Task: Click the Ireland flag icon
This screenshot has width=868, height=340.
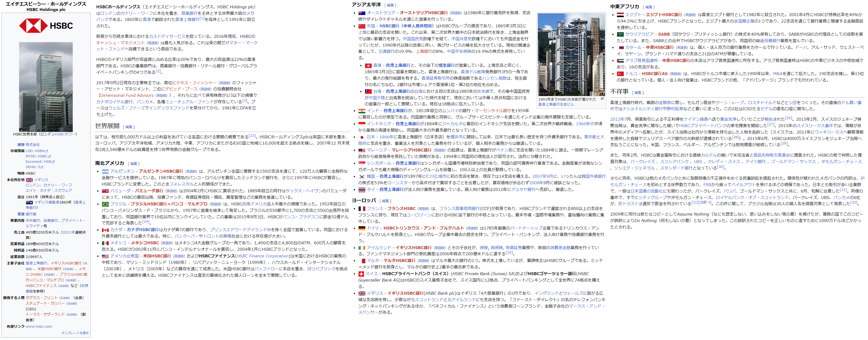Action: point(362,248)
